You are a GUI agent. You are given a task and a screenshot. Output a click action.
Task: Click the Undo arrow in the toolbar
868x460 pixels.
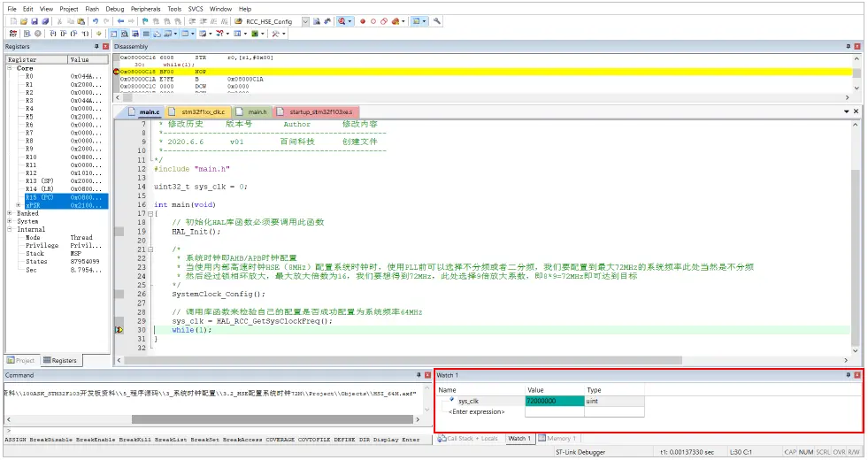coord(96,21)
